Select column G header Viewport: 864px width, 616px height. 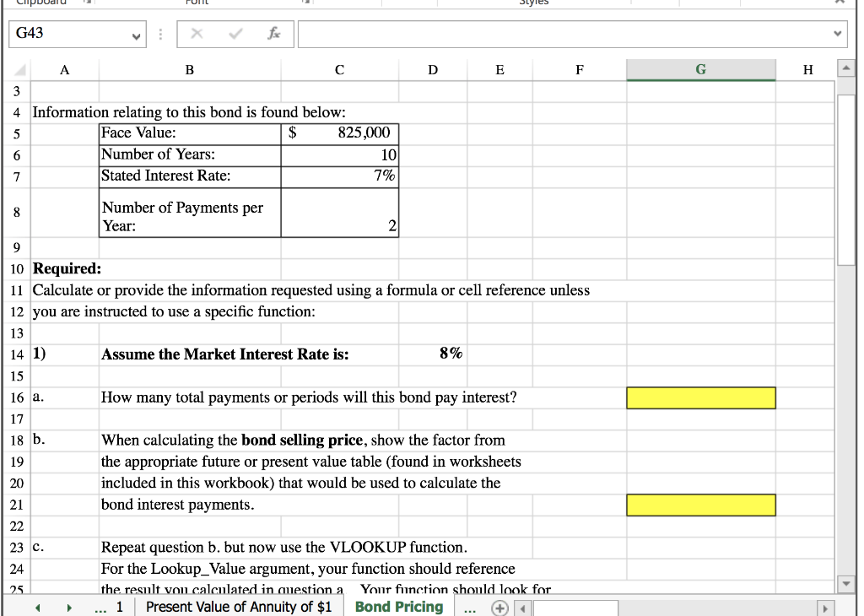pos(701,70)
